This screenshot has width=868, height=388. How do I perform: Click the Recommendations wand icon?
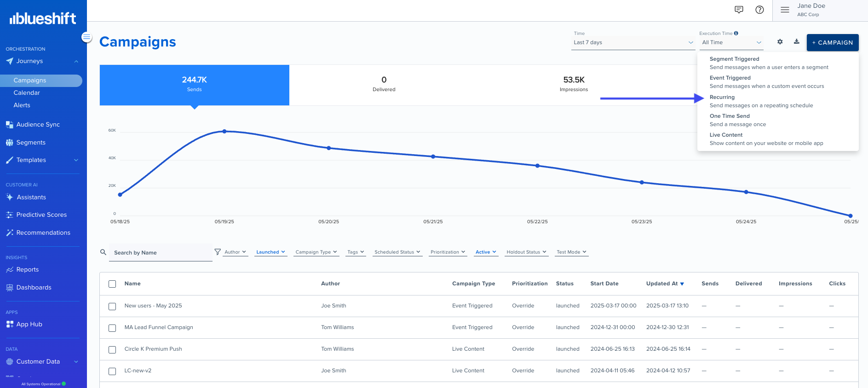point(10,233)
